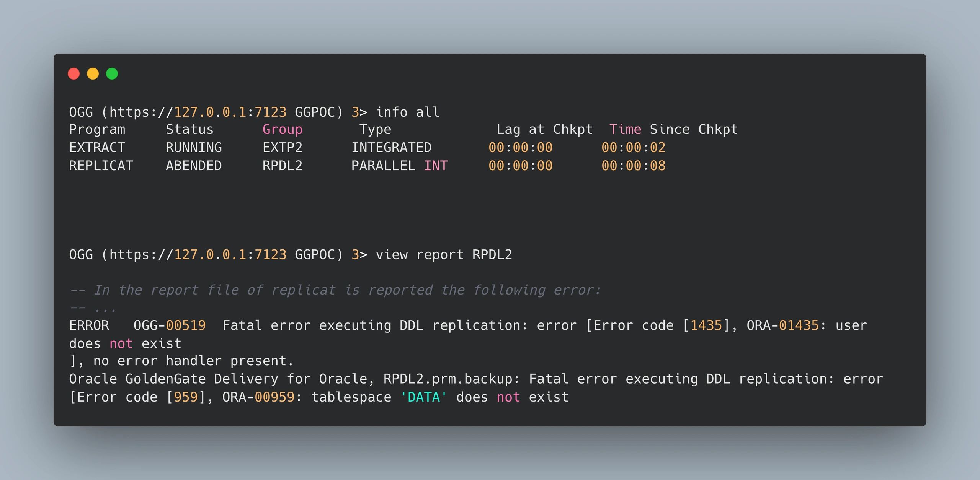Click the EXTP2 group name
This screenshot has height=480, width=980.
tap(283, 148)
